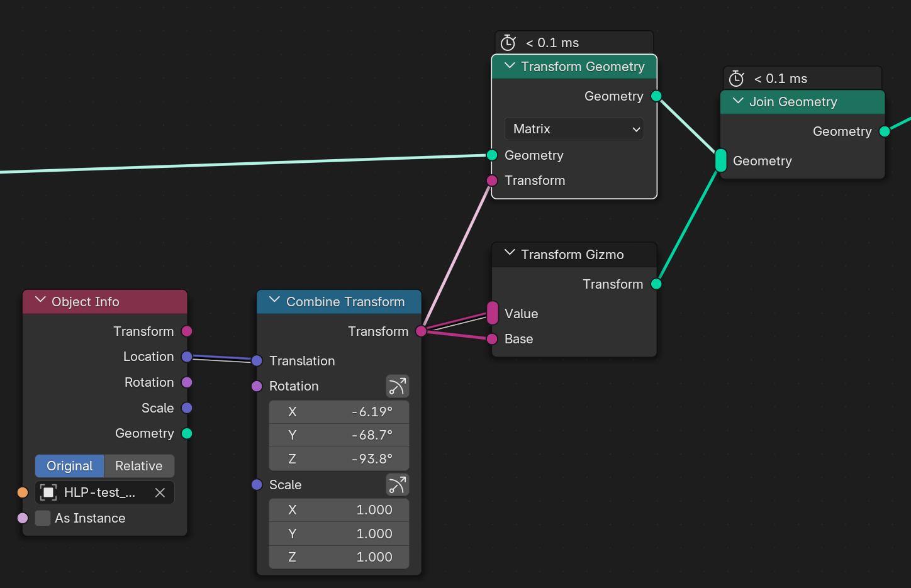Click the Value input socket on Transform Gizmo

[x=493, y=313]
